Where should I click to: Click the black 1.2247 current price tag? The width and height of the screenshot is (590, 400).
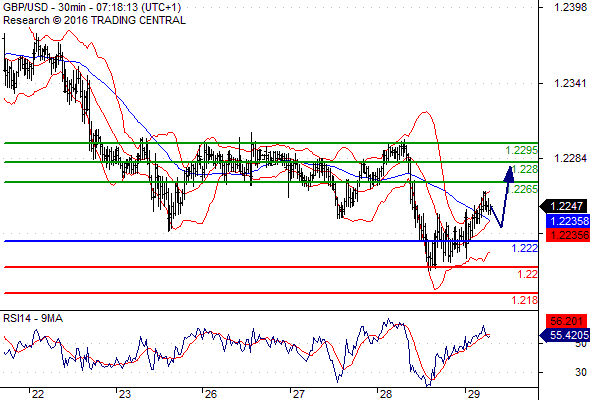click(x=563, y=206)
